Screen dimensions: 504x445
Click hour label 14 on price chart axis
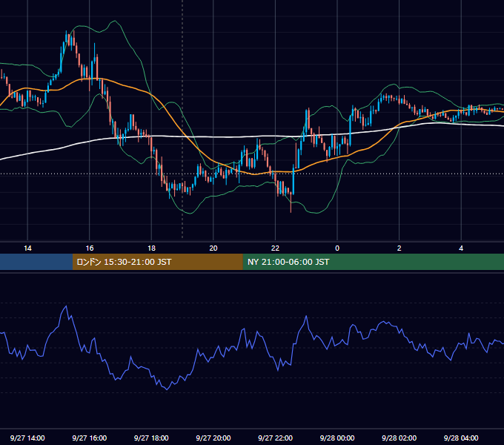point(27,248)
